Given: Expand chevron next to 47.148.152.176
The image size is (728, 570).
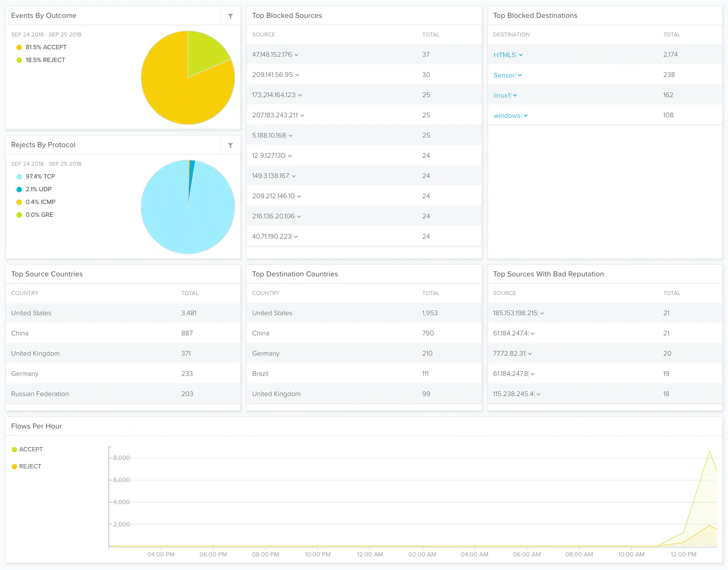Looking at the screenshot, I should [296, 55].
